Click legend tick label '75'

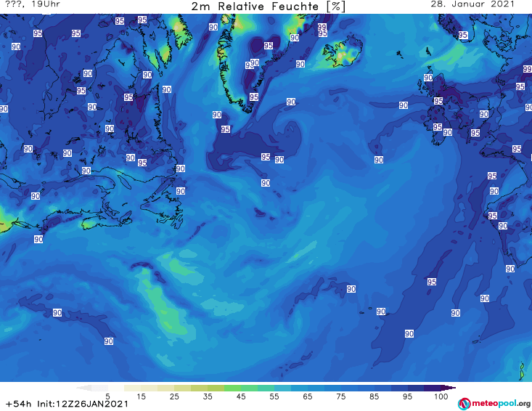pos(340,396)
